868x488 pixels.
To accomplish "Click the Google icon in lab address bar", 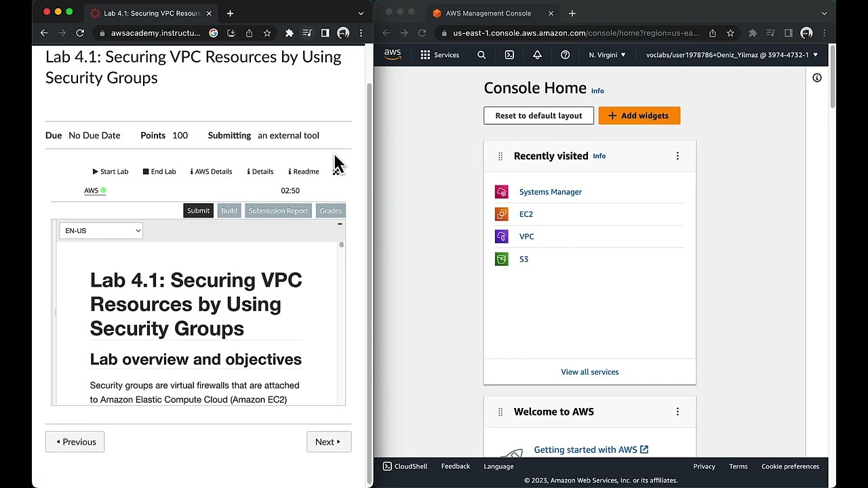I will pyautogui.click(x=214, y=33).
